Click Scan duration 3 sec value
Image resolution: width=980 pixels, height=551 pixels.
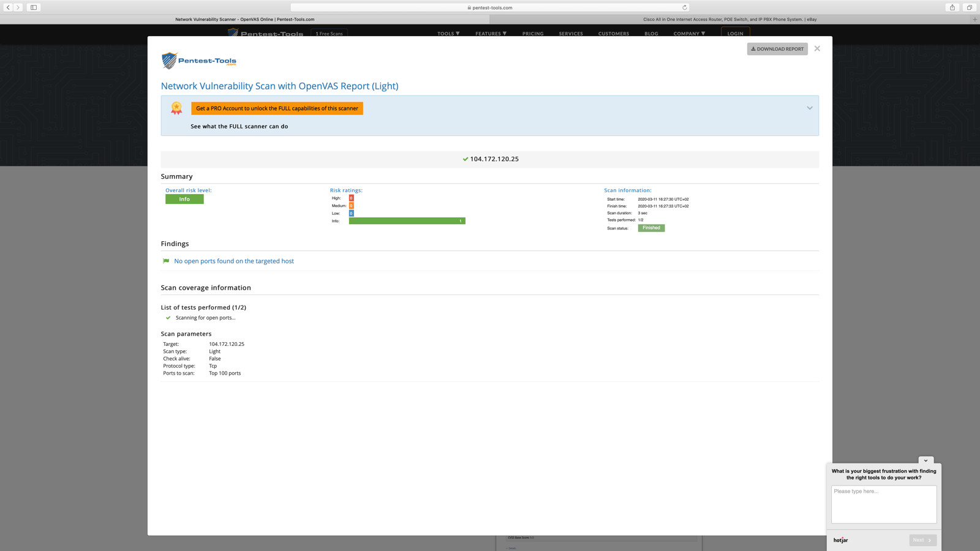[x=643, y=213]
